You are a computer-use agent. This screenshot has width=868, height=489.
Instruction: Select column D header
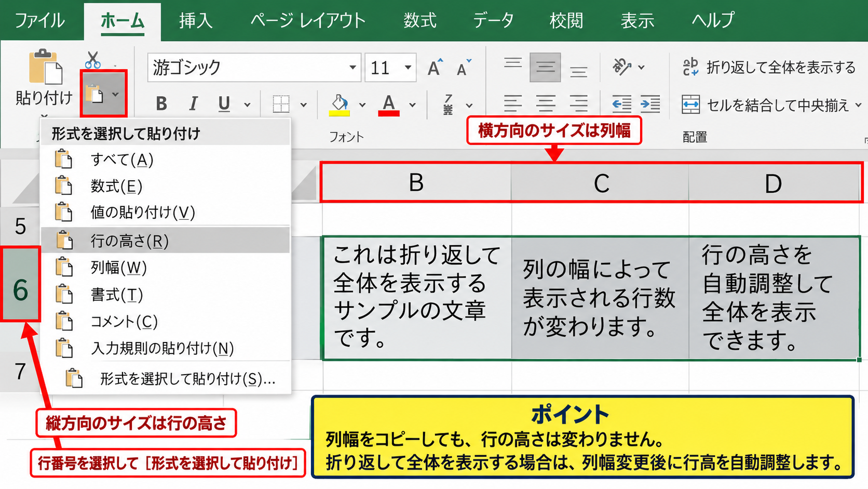point(774,182)
